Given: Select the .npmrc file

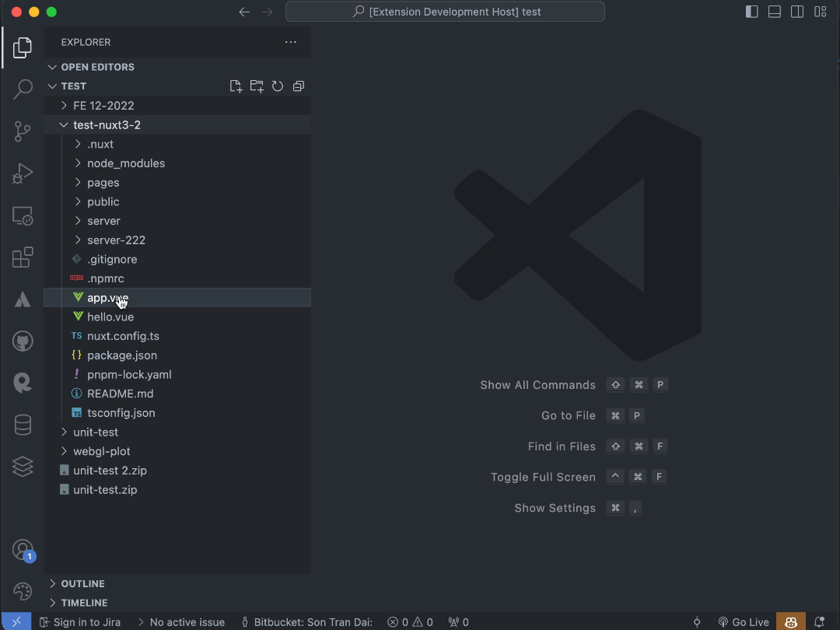Looking at the screenshot, I should tap(177, 278).
